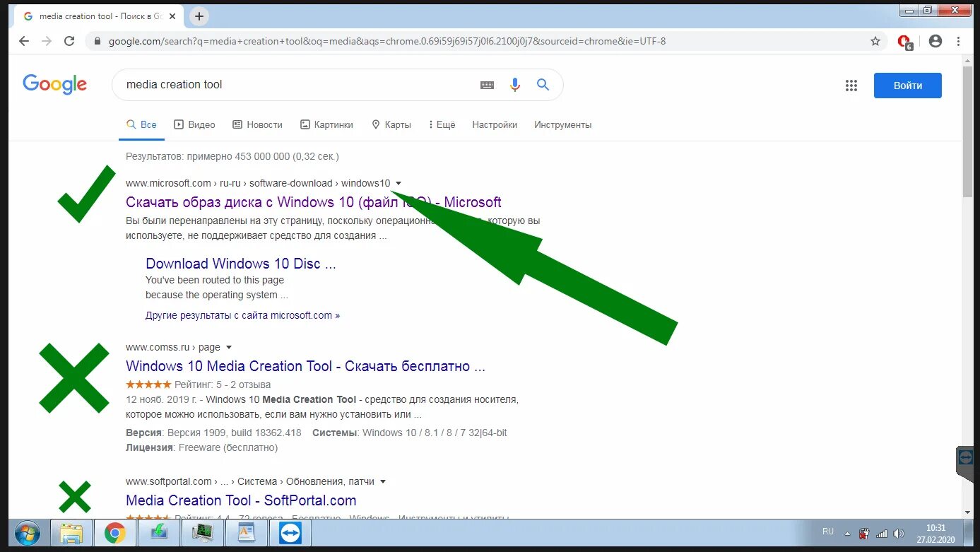Start voice search with microphone icon
The image size is (980, 552).
(515, 85)
